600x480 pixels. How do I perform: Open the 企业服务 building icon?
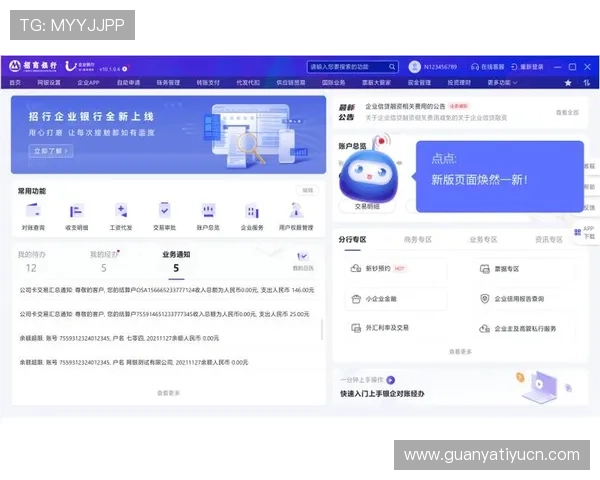click(x=252, y=217)
